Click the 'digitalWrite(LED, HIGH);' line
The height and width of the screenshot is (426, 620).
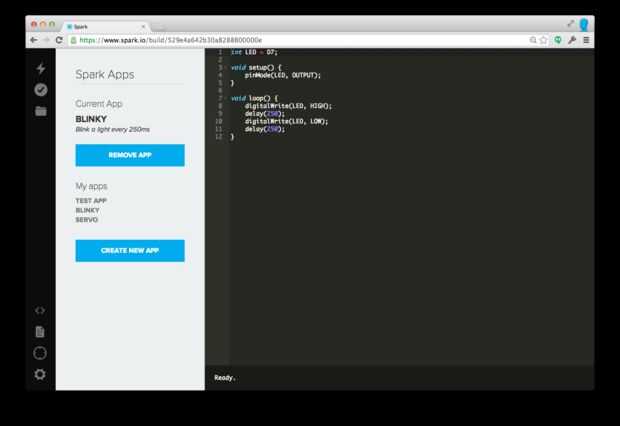tap(288, 106)
